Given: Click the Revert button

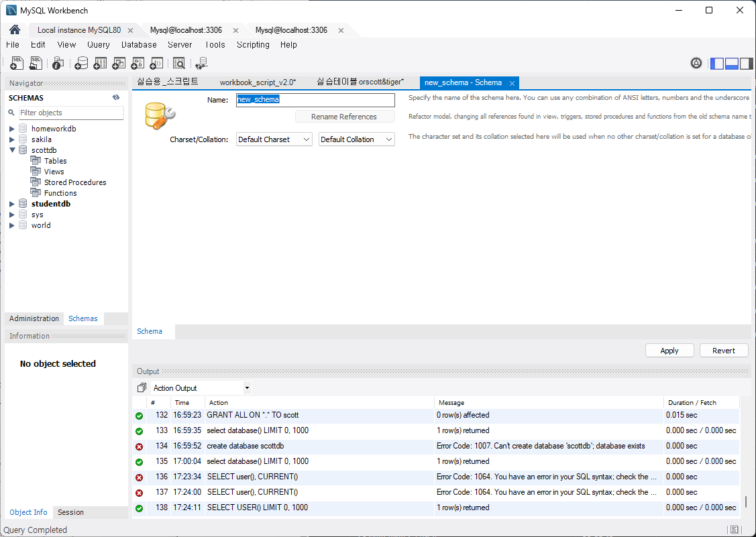Looking at the screenshot, I should coord(724,351).
